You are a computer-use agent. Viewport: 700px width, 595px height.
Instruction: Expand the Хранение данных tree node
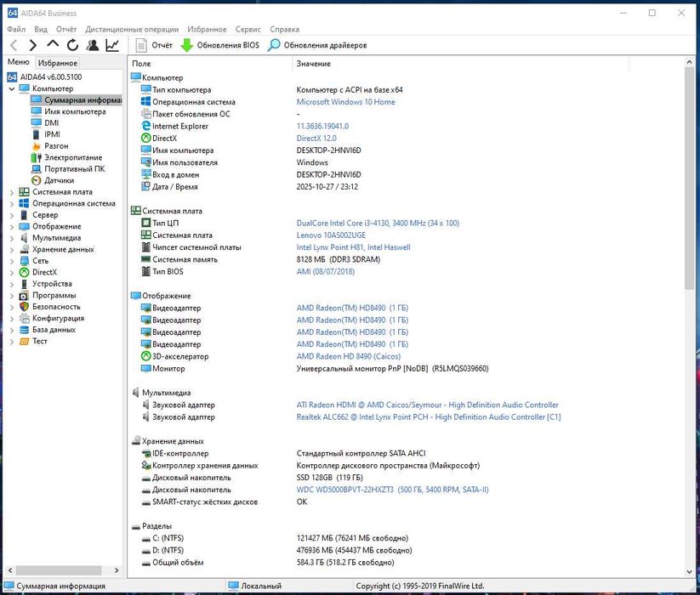click(12, 250)
